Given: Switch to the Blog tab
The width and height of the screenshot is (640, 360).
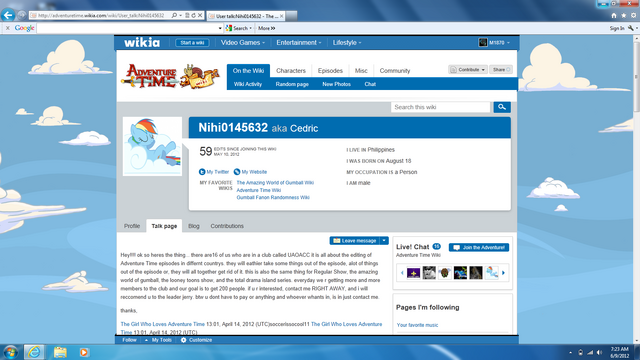Looking at the screenshot, I should click(x=194, y=226).
